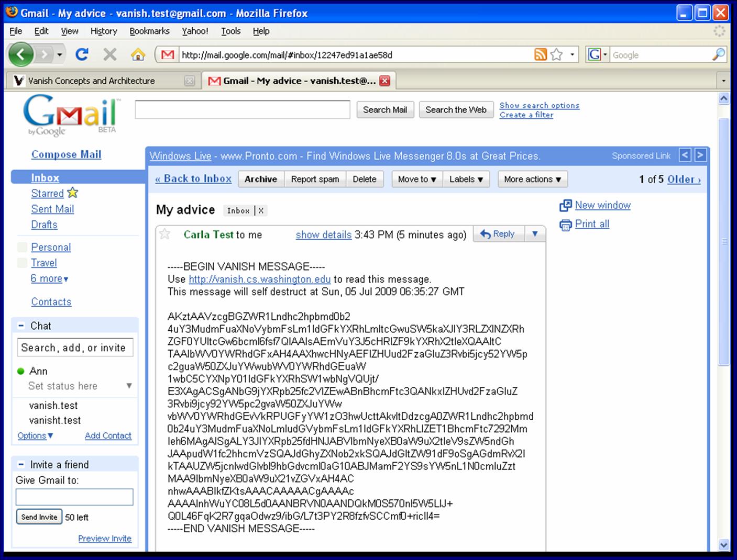The image size is (737, 560).
Task: Open the reply options dropdown arrow
Action: [x=535, y=234]
